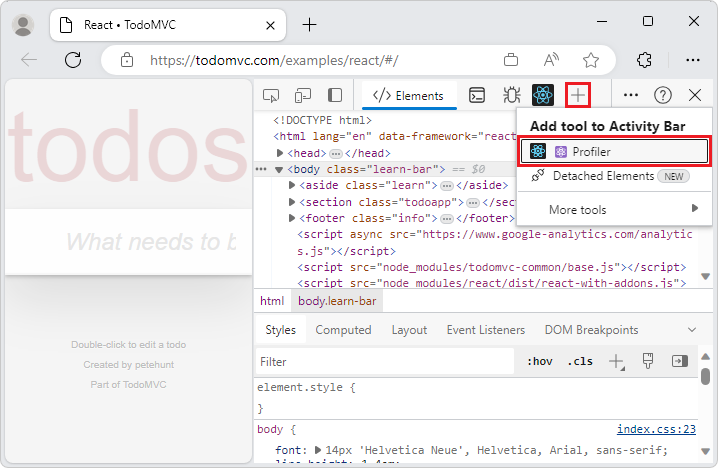The width and height of the screenshot is (718, 468).
Task: Select the html lang="en" element line
Action: (395, 136)
